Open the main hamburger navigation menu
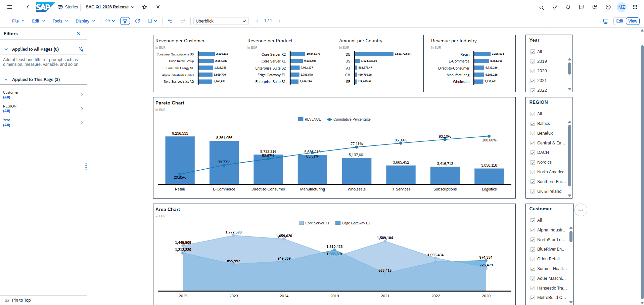Viewport: 644px width, 305px height. (x=10, y=7)
